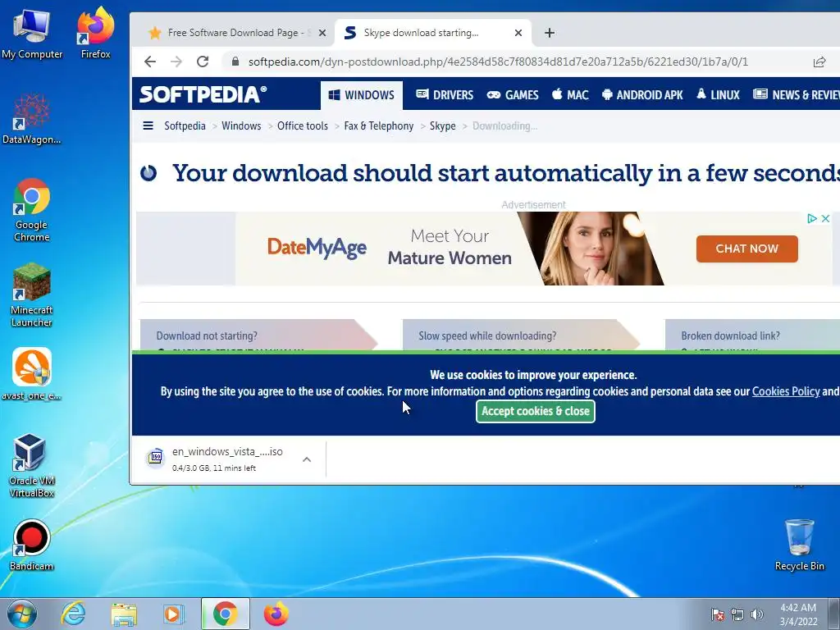The width and height of the screenshot is (840, 630).
Task: Select the Skype download starting tab
Action: click(x=433, y=33)
